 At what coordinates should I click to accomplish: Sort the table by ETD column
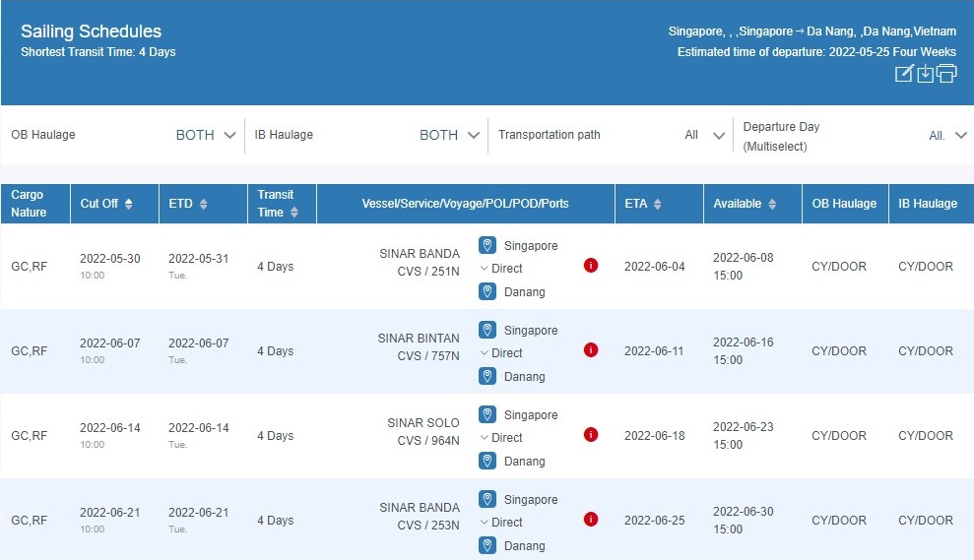203,204
